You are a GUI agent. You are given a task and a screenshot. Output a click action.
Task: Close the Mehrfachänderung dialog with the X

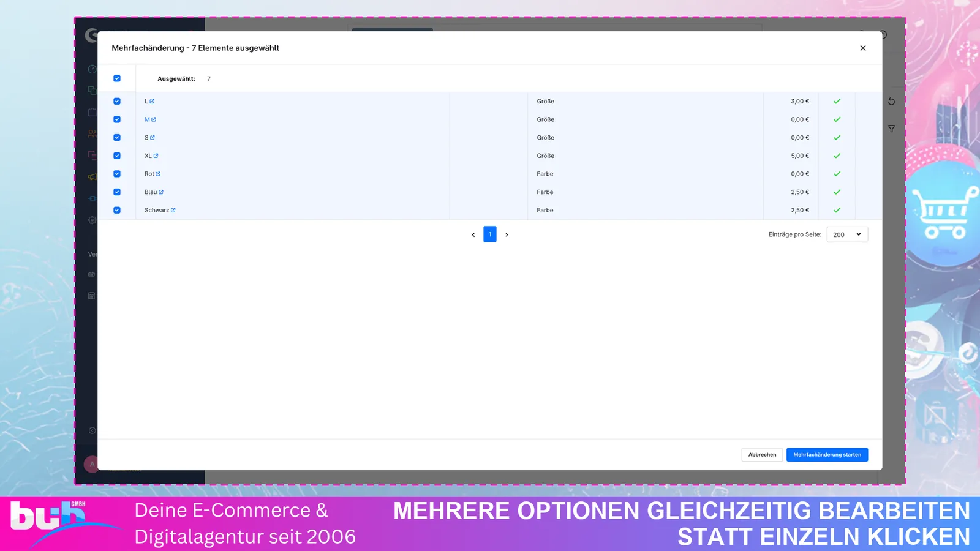[863, 48]
